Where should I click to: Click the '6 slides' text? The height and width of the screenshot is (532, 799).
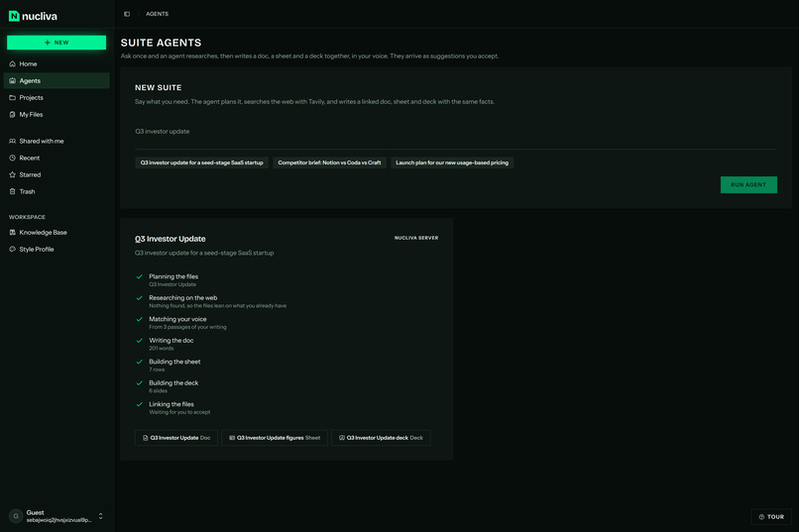[x=158, y=391]
